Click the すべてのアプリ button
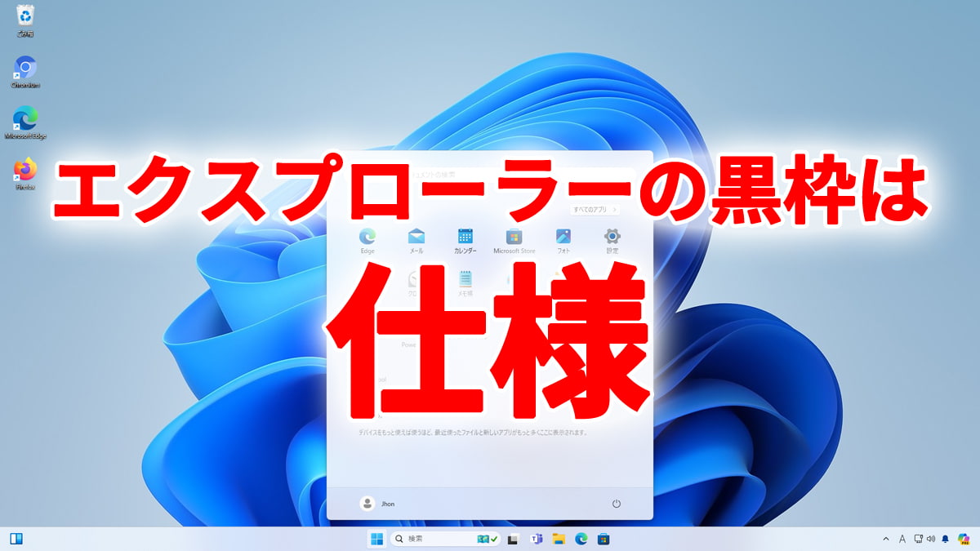Image resolution: width=980 pixels, height=551 pixels. [595, 210]
